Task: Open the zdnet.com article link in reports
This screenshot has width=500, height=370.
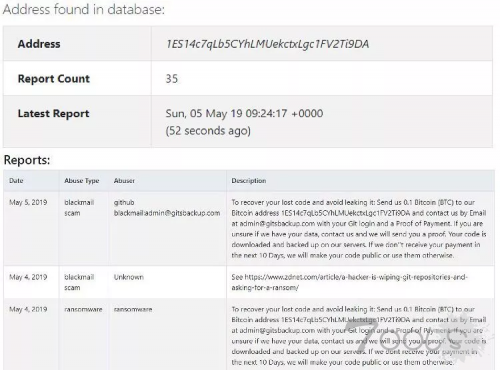Action: (349, 282)
